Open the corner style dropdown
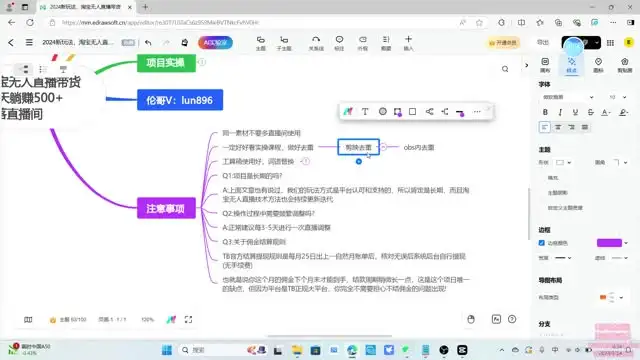This screenshot has height=360, width=640. coord(620,162)
